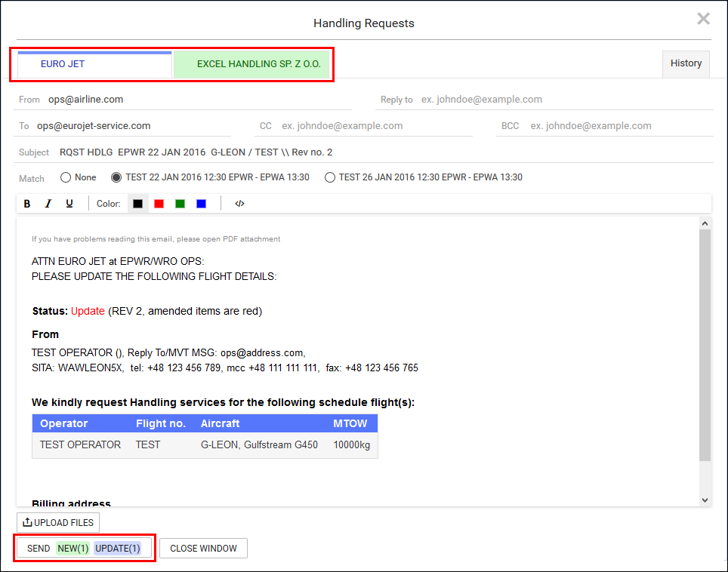Click the UPLOAD FILES button
Viewport: 728px width, 572px height.
pyautogui.click(x=58, y=522)
